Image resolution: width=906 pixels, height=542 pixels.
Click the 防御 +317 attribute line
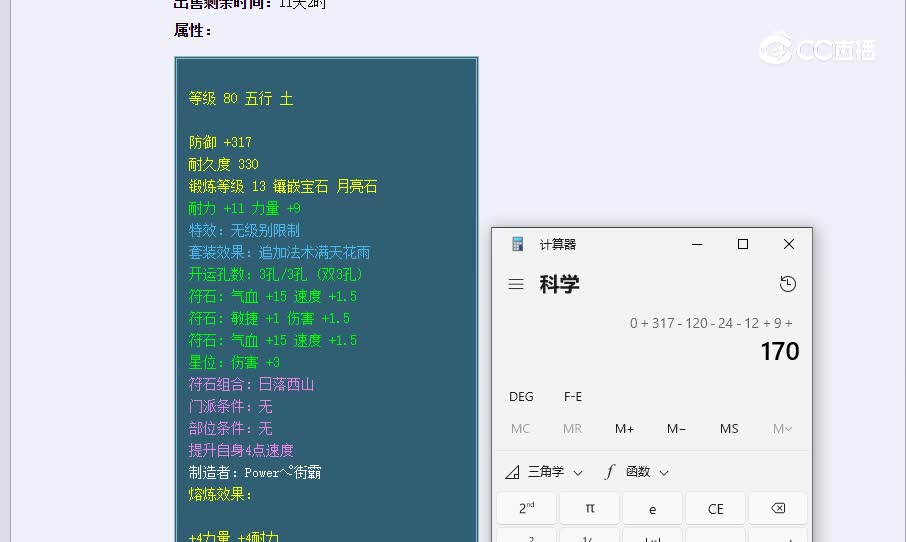(220, 142)
